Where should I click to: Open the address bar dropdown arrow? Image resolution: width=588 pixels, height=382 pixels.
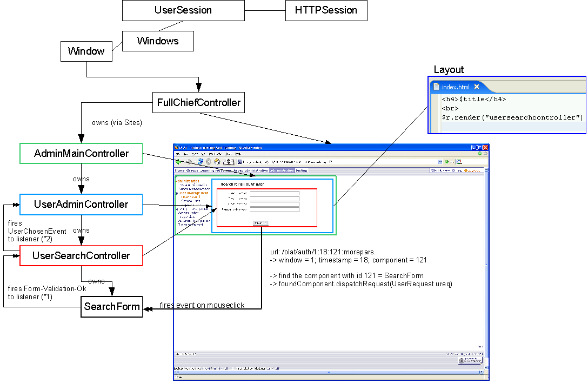440,162
